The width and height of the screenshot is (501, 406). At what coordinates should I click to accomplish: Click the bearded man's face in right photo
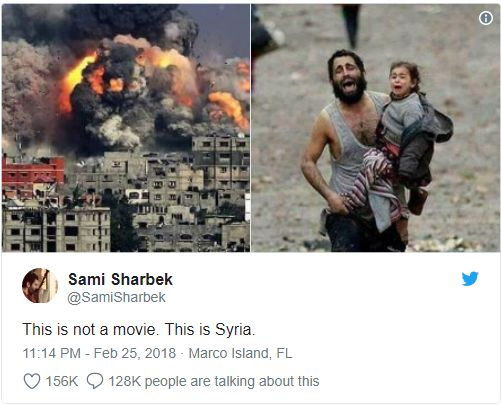tap(347, 77)
